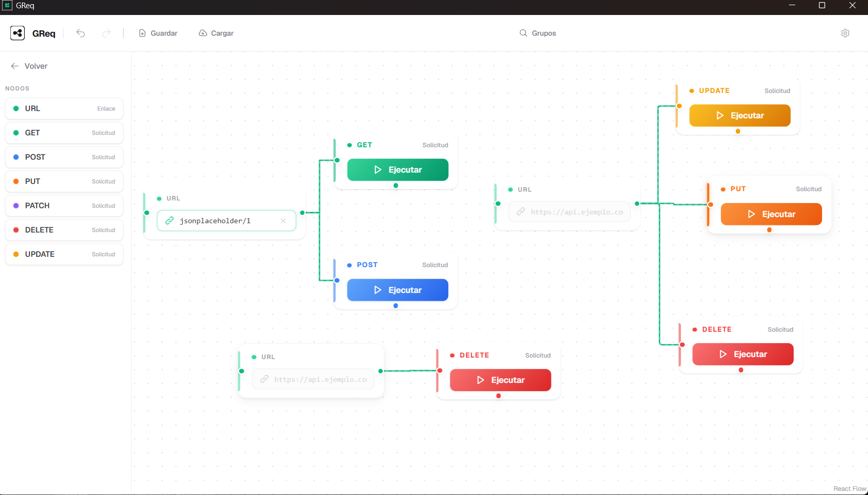Click the output handle below GET Ejecutar
This screenshot has height=495, width=868.
(x=396, y=185)
